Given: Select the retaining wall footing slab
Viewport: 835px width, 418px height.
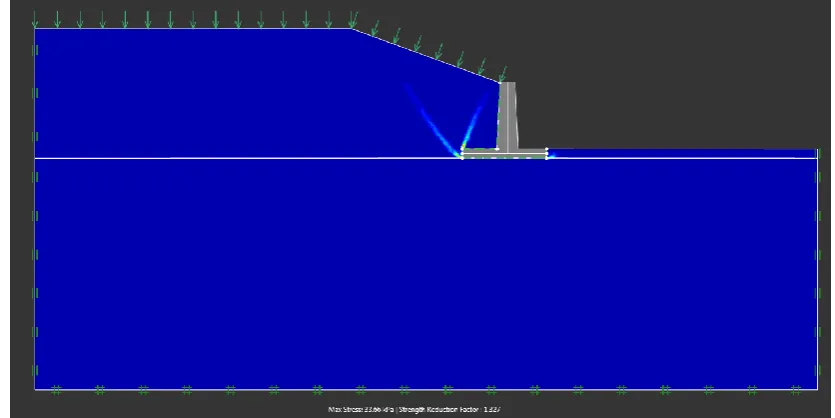Looking at the screenshot, I should coord(504,154).
